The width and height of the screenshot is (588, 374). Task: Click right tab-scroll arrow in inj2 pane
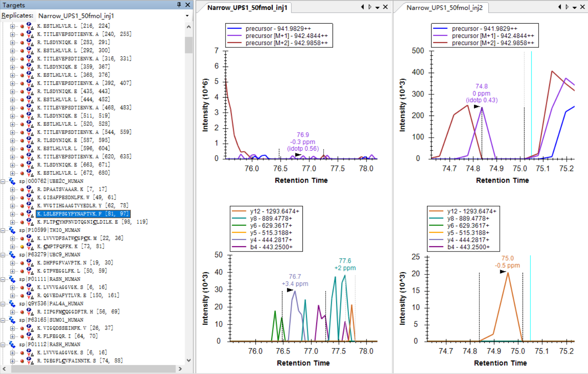pos(567,7)
